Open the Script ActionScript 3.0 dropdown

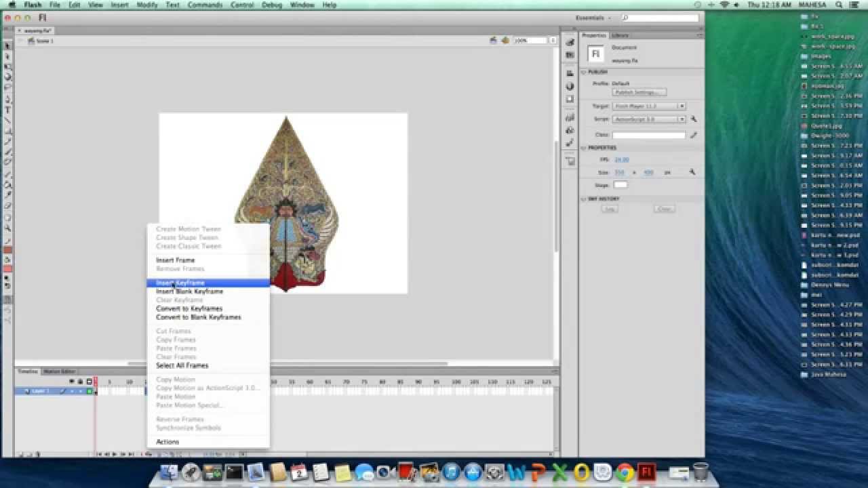(x=649, y=119)
